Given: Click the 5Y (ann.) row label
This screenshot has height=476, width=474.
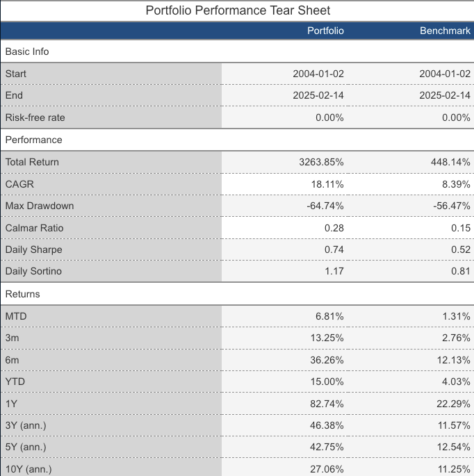Looking at the screenshot, I should click(x=28, y=447).
